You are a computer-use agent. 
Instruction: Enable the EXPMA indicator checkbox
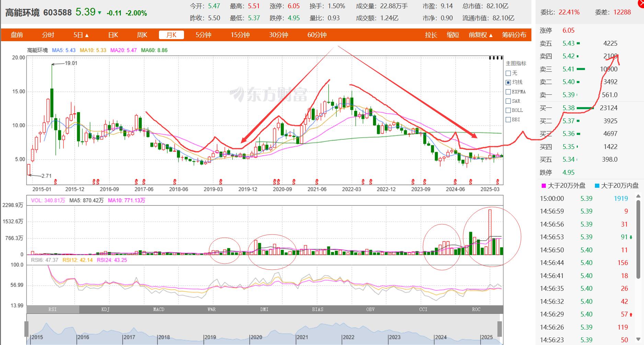coord(508,92)
